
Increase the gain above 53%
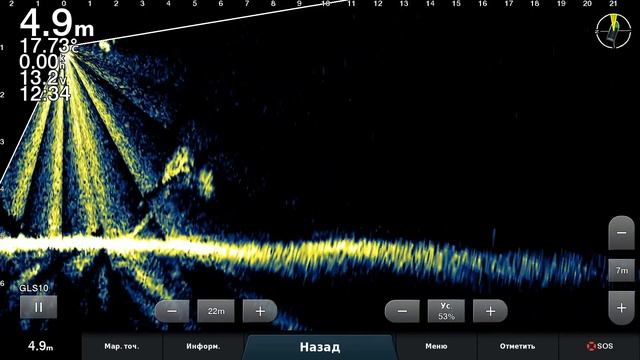click(x=490, y=311)
